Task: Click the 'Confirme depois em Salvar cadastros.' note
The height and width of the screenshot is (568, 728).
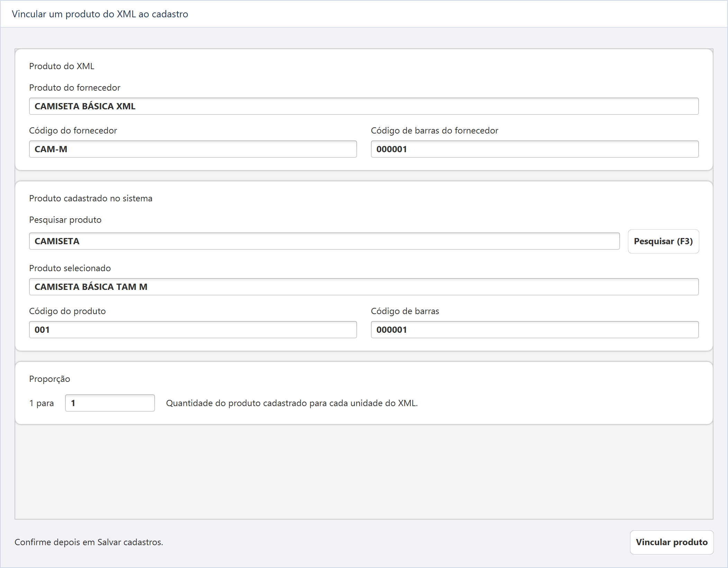Action: [89, 542]
